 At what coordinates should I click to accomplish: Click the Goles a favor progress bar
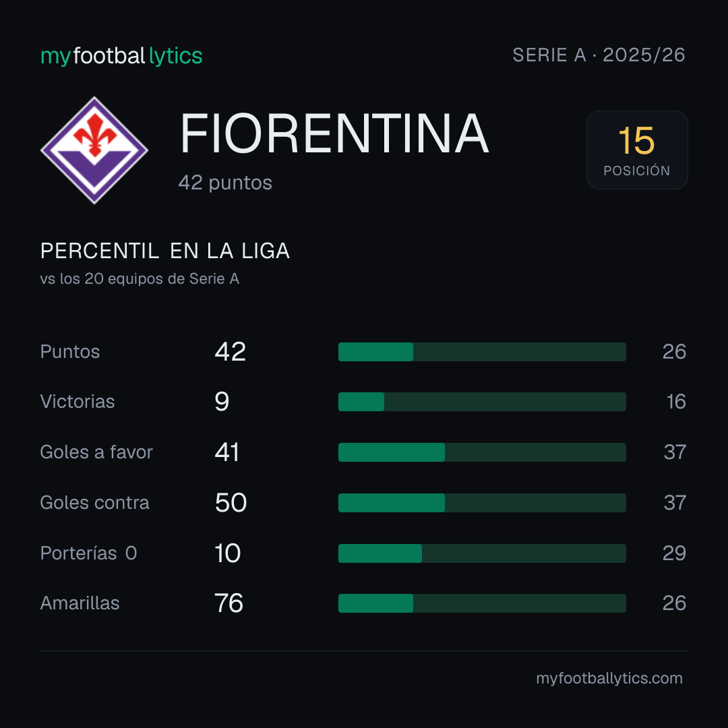point(482,452)
